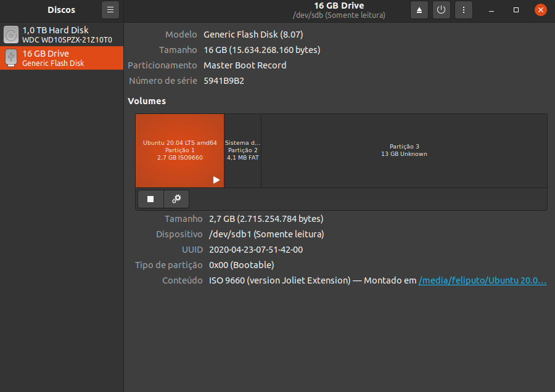Click the mounted play indicator on Partição 1
Screen dimensions: 555x392
coord(216,180)
